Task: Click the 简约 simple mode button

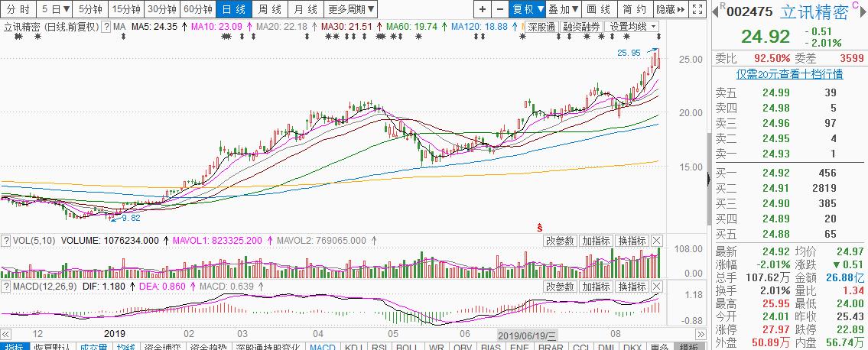Action: [634, 9]
